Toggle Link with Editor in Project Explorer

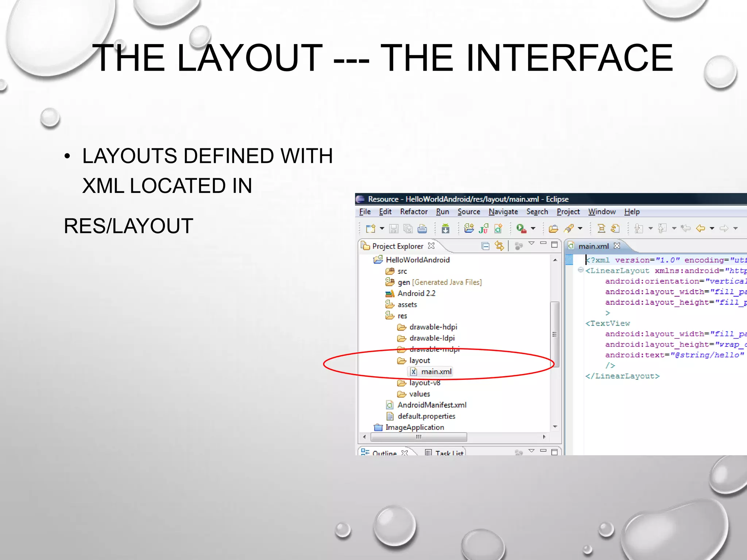click(x=499, y=246)
